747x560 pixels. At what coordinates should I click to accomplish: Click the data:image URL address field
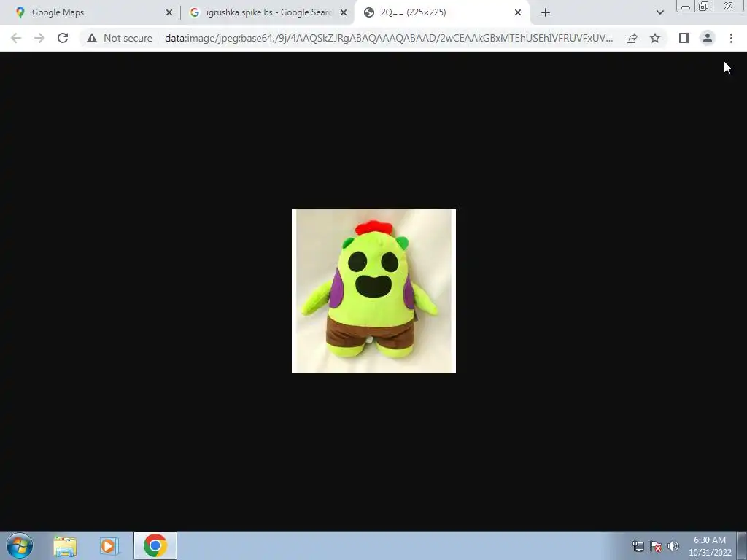[x=388, y=38]
